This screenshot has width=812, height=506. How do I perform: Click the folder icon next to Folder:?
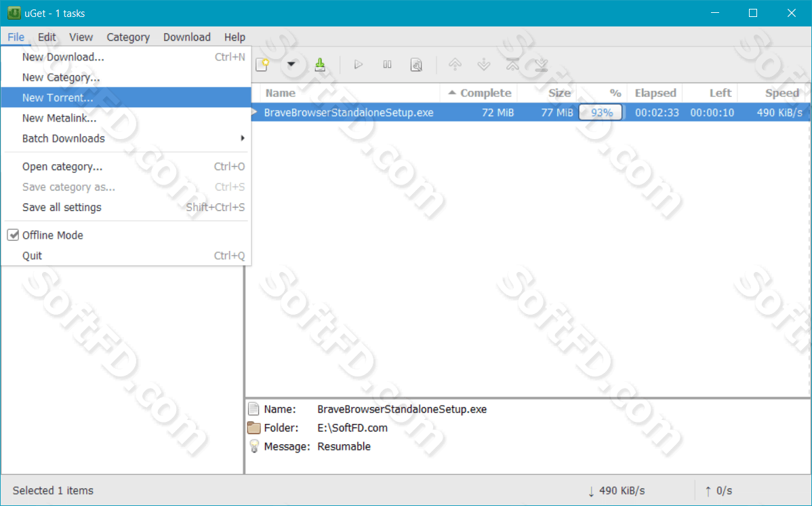253,428
